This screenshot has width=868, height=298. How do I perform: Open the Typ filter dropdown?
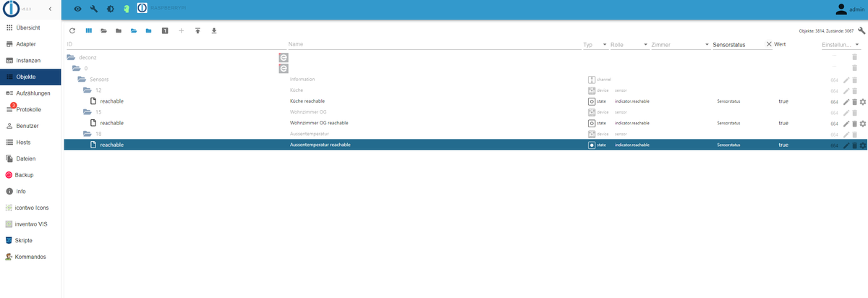coord(594,45)
